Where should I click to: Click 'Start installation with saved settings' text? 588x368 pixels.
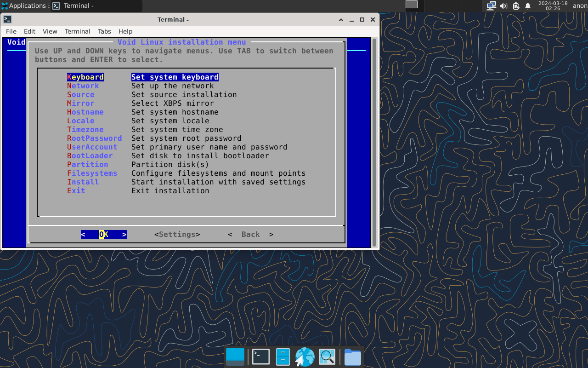(219, 182)
